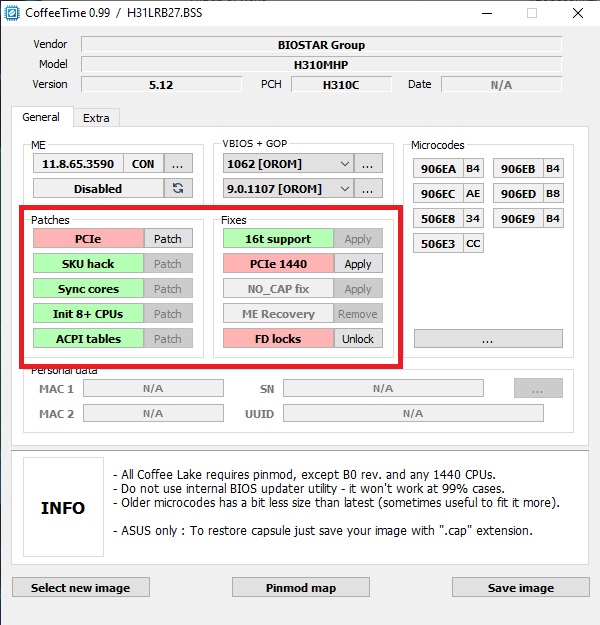This screenshot has width=600, height=625.
Task: Click the green Init 8+ CPUs status label
Action: [x=89, y=314]
